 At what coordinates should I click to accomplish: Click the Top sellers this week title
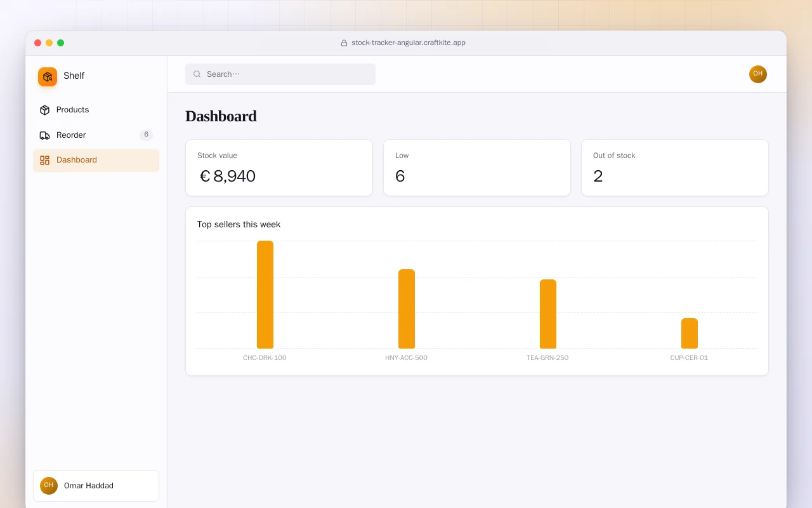point(239,225)
